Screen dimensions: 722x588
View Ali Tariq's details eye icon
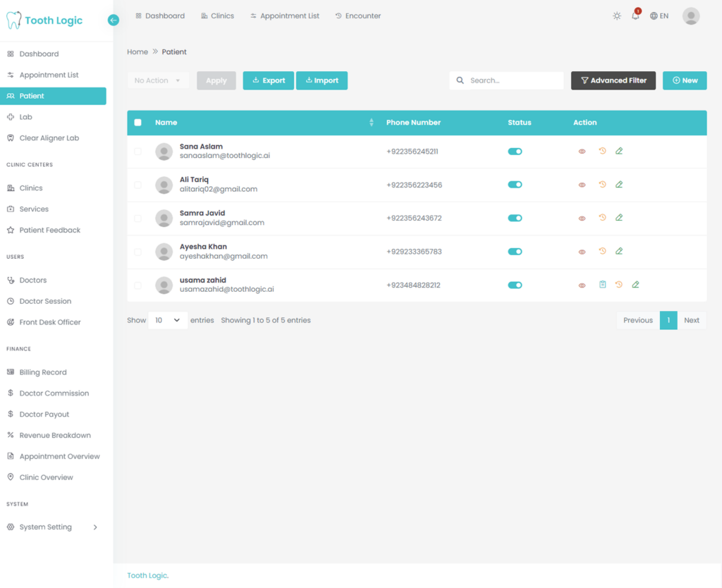(582, 185)
